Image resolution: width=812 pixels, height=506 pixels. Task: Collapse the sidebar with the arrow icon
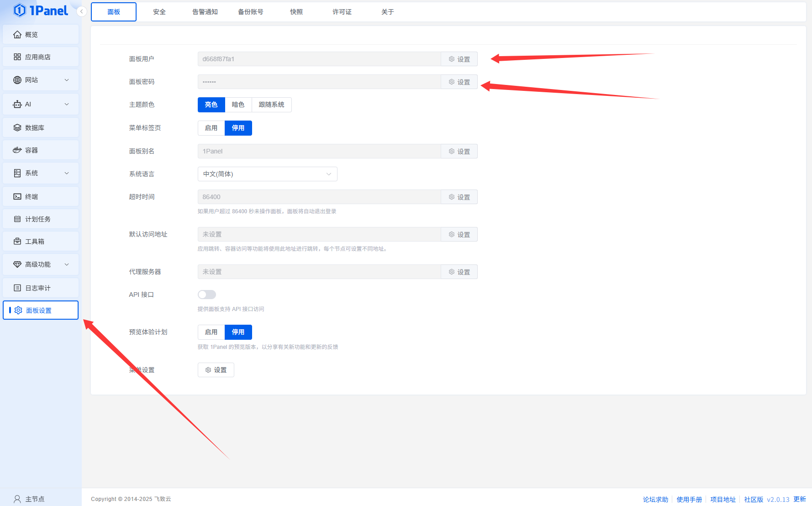82,11
